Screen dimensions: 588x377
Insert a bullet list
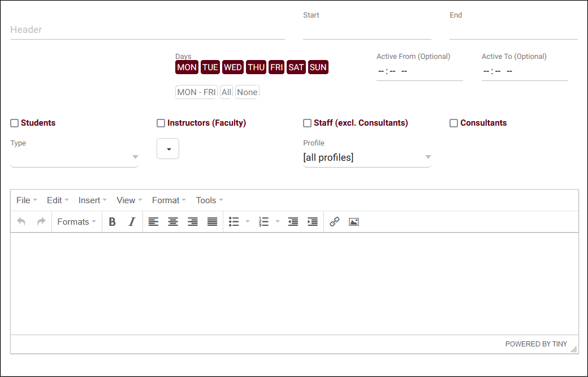[x=234, y=222]
